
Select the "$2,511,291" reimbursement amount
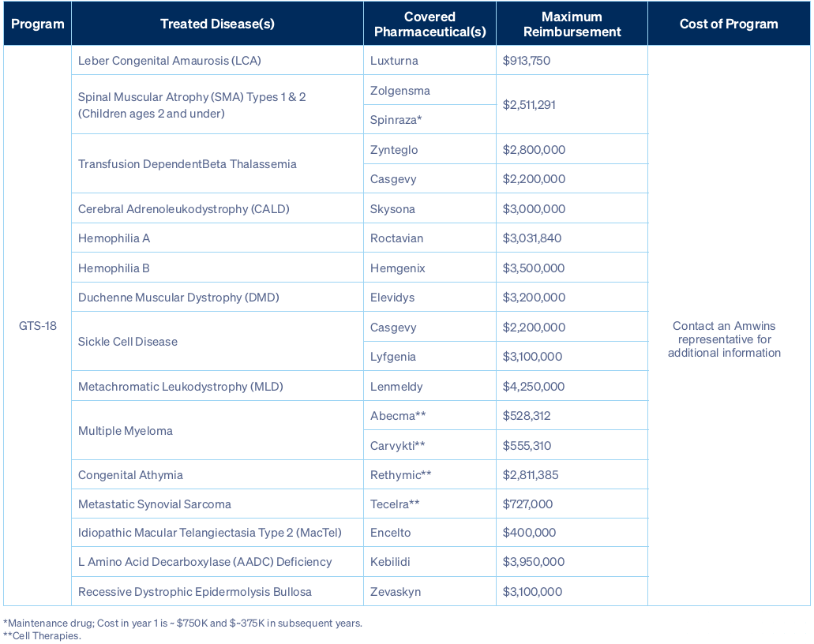click(529, 105)
